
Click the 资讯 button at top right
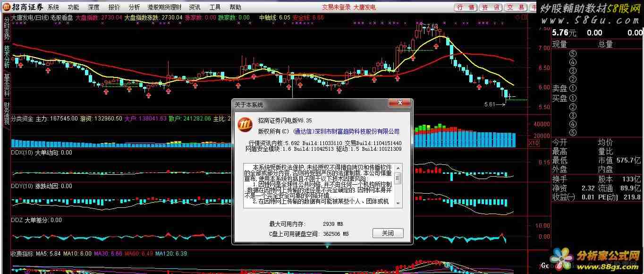[490, 7]
